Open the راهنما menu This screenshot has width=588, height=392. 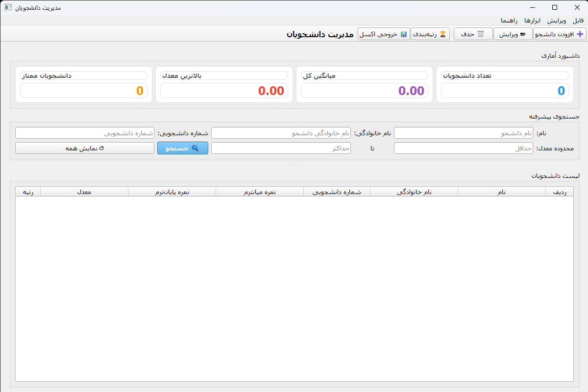[x=509, y=21]
